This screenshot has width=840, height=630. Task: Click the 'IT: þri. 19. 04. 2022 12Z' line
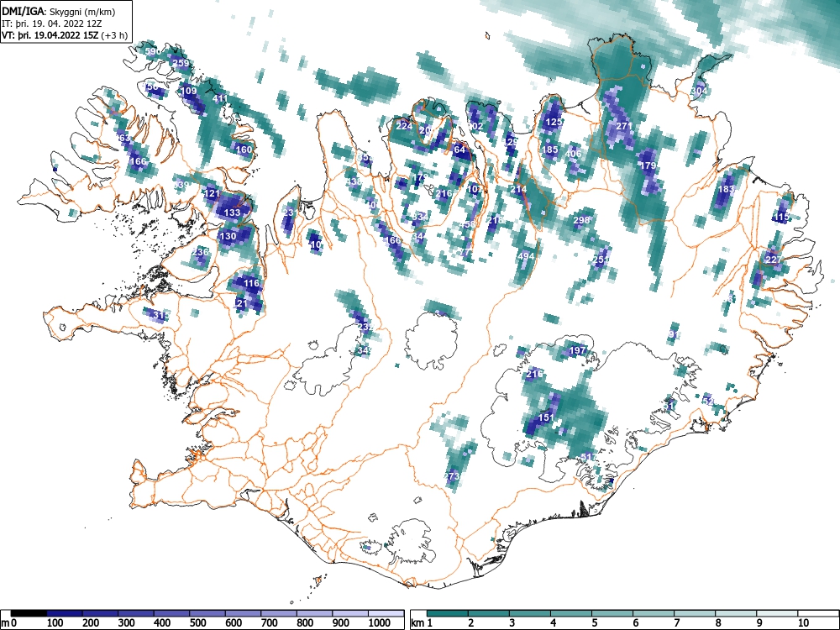tap(52, 24)
